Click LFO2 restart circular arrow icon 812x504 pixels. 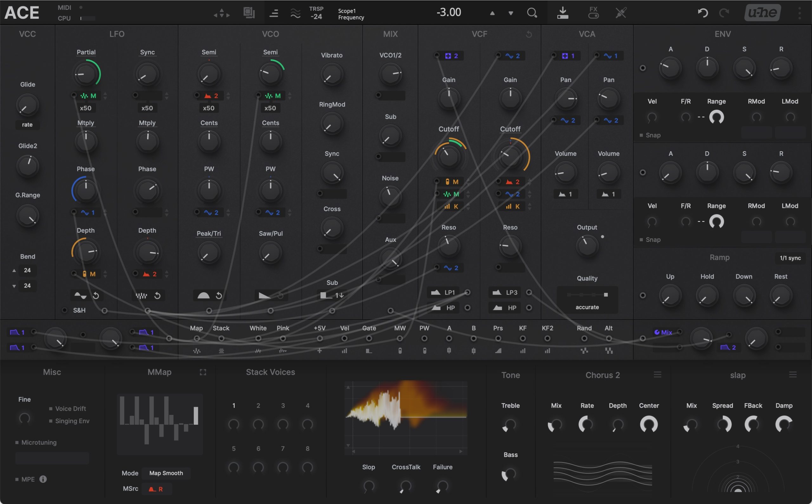click(157, 296)
